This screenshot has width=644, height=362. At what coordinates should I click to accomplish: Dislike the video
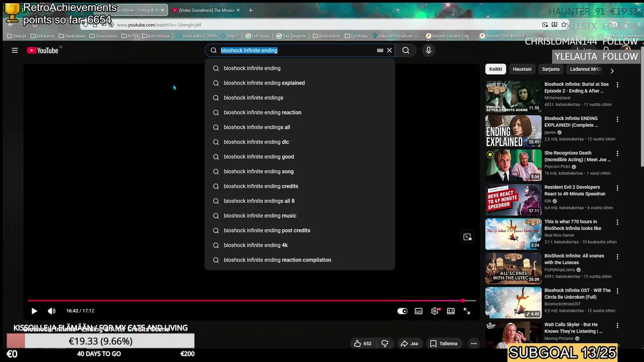click(385, 344)
